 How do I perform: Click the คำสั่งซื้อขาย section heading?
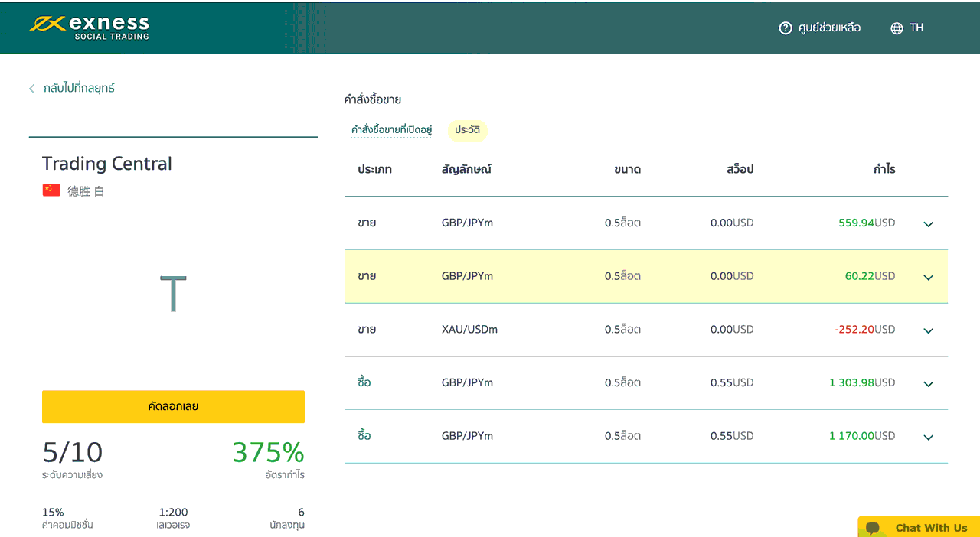pos(373,99)
